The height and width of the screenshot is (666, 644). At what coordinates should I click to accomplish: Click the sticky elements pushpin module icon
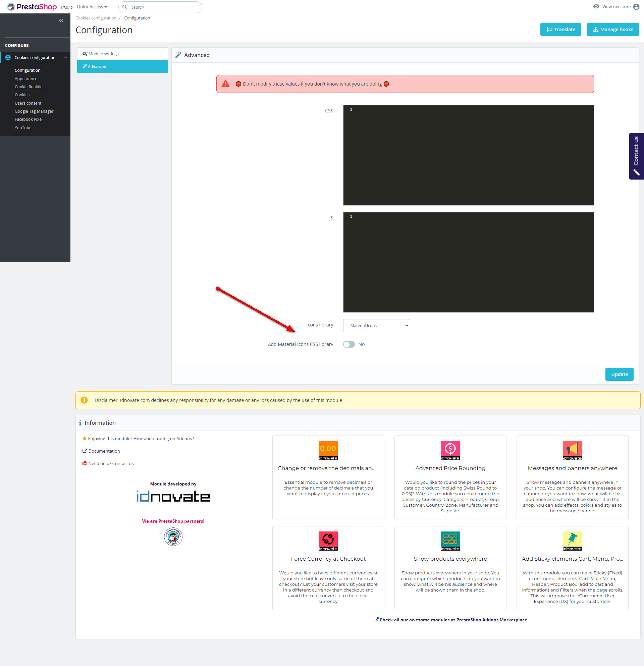[572, 541]
